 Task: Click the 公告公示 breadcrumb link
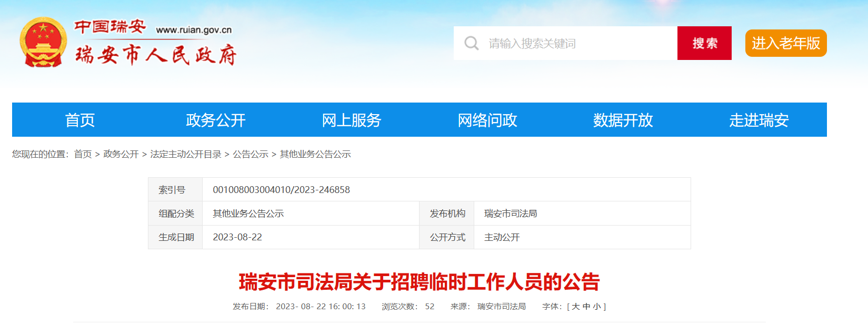click(251, 154)
